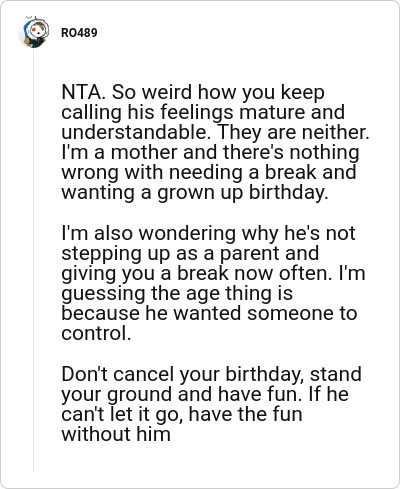The height and width of the screenshot is (489, 400).
Task: Click the line 'giving you a break now often'
Action: click(196, 274)
